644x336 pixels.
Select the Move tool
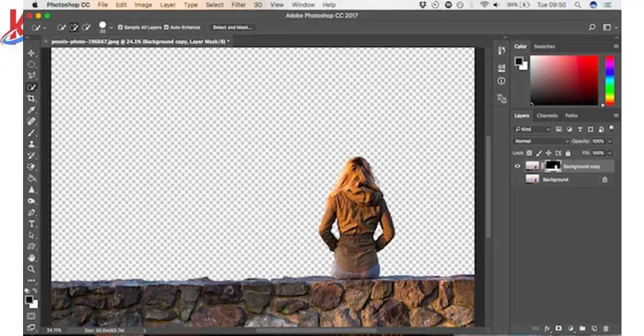point(32,53)
